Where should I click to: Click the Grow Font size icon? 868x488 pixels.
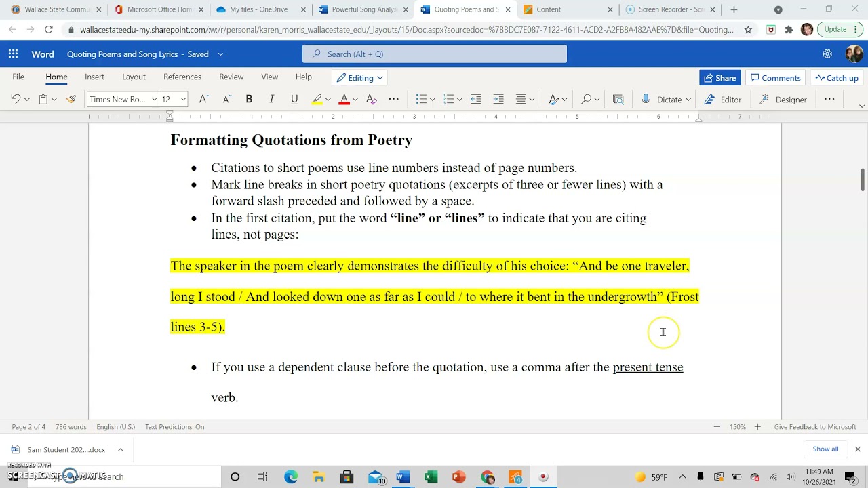tap(203, 99)
